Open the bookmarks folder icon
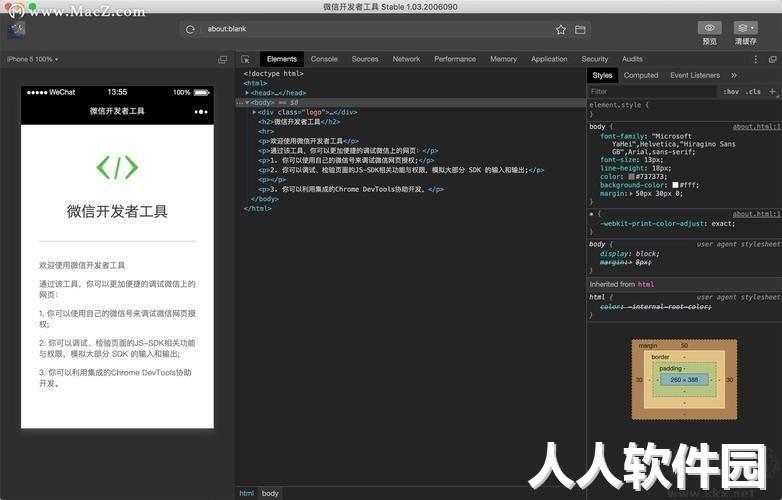This screenshot has width=782, height=500. (580, 29)
